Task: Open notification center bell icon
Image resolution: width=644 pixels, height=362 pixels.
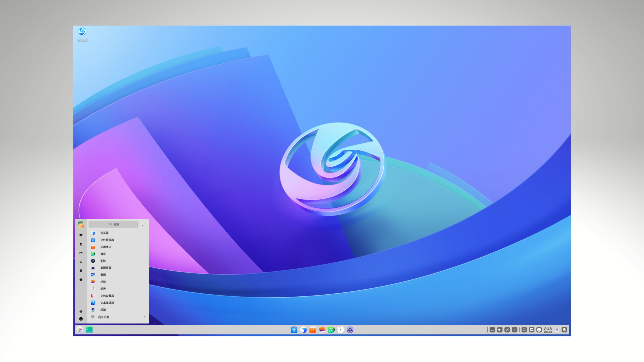Action: click(x=564, y=330)
